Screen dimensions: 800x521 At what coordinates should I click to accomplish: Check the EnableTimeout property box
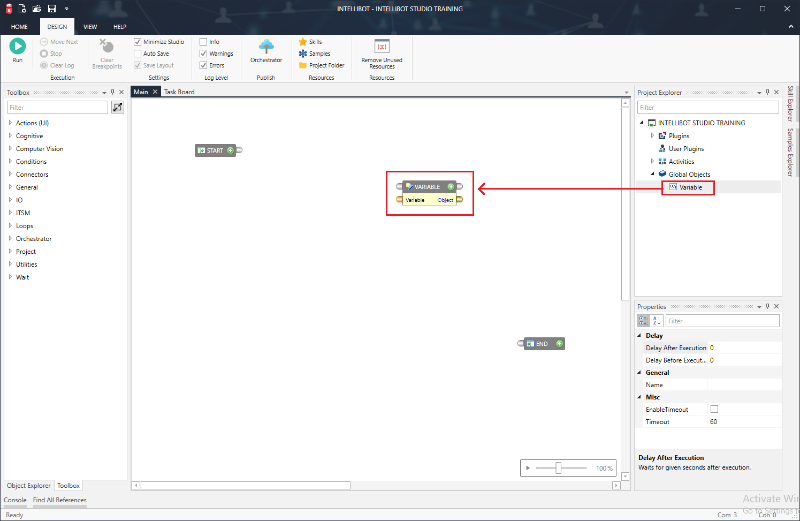coord(714,409)
